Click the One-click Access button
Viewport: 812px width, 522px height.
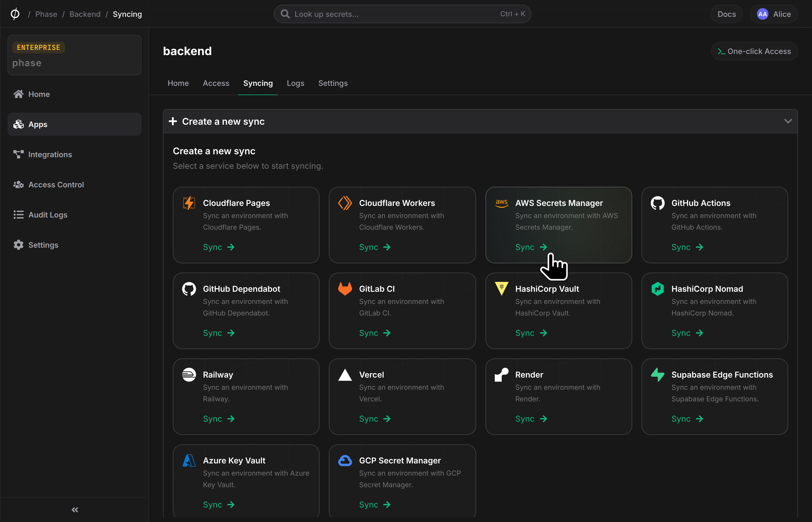point(754,51)
